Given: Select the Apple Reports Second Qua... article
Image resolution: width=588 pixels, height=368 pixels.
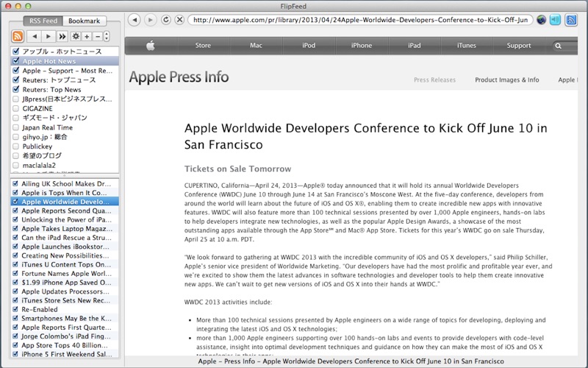Looking at the screenshot, I should [65, 210].
